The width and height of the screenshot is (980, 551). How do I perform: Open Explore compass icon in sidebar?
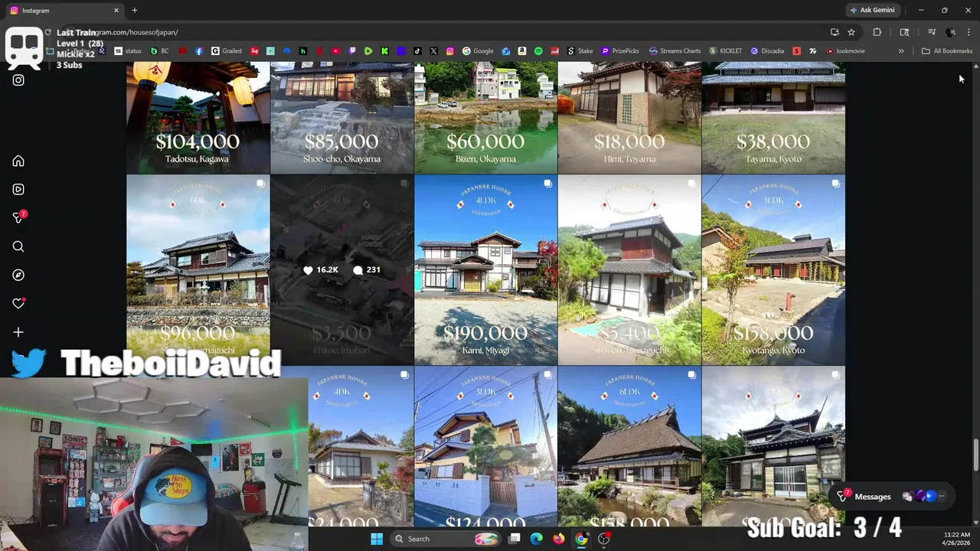pyautogui.click(x=18, y=275)
